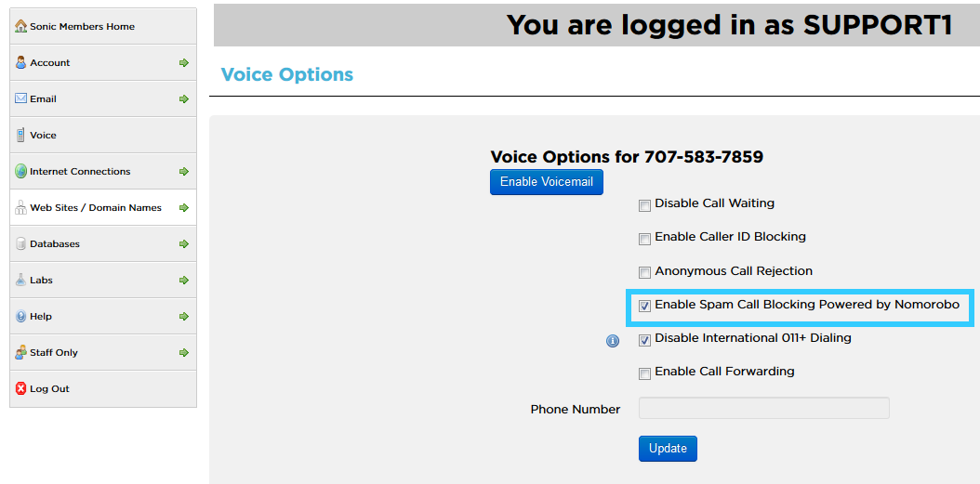Click the Account person icon

[x=20, y=62]
